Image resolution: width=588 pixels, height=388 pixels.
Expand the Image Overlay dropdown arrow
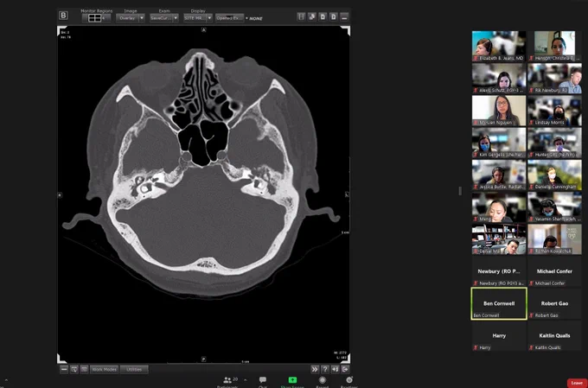(142, 18)
